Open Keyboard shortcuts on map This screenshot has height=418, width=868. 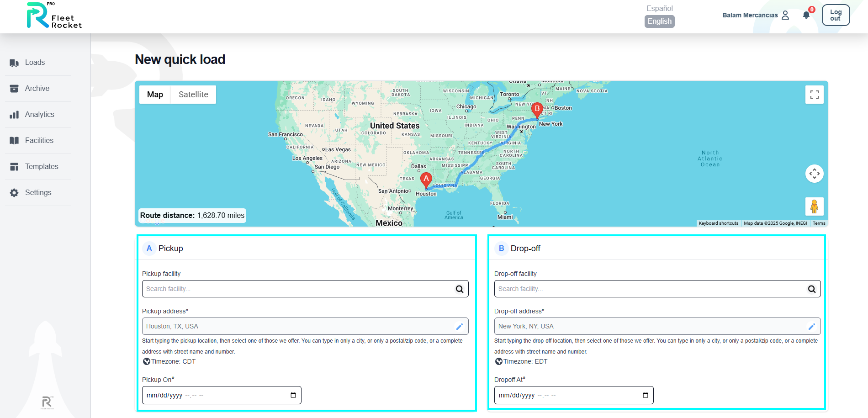click(x=718, y=223)
